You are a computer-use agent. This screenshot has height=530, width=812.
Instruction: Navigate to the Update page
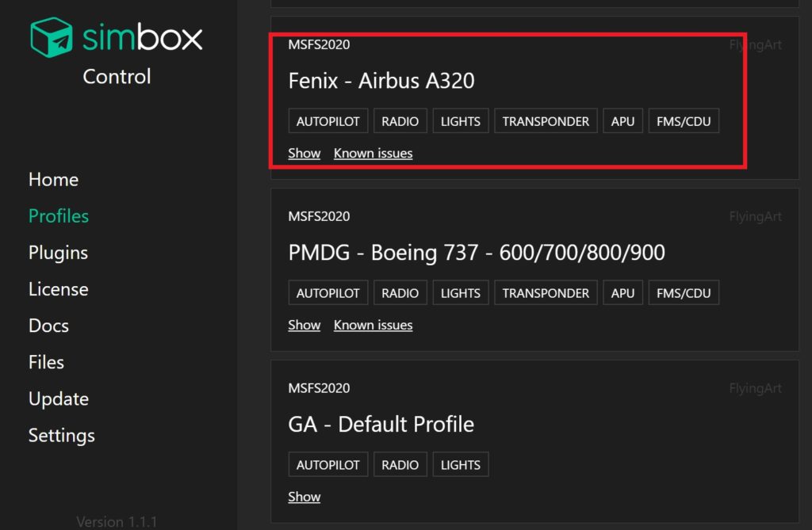coord(58,398)
